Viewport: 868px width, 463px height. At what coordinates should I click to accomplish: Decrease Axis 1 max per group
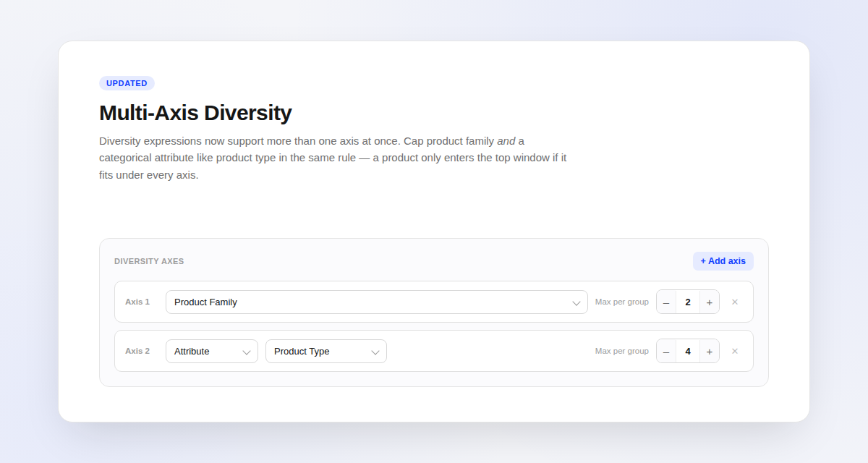click(666, 302)
